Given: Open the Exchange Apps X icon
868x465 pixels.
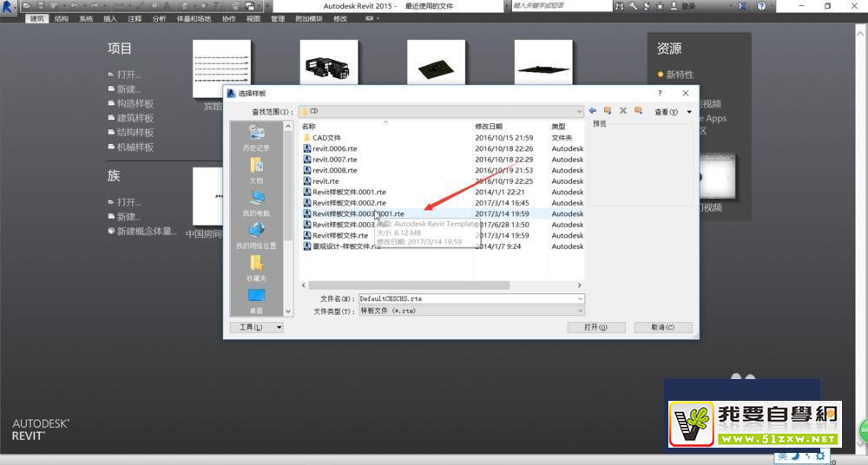Looking at the screenshot, I should click(x=742, y=6).
